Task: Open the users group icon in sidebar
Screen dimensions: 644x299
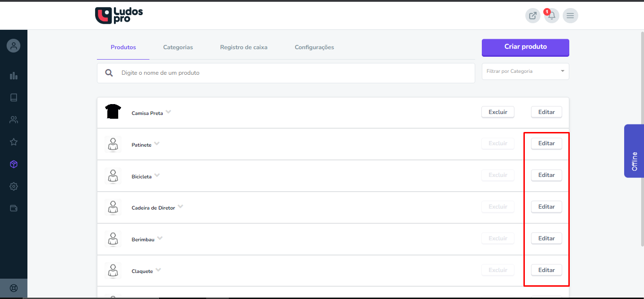Action: coord(14,120)
